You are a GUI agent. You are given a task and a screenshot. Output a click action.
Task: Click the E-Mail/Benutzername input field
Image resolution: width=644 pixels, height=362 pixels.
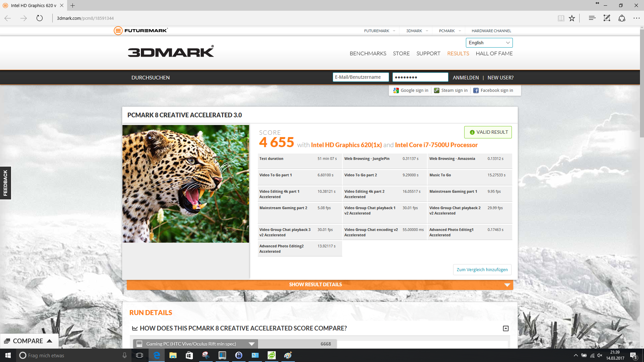[x=361, y=77]
